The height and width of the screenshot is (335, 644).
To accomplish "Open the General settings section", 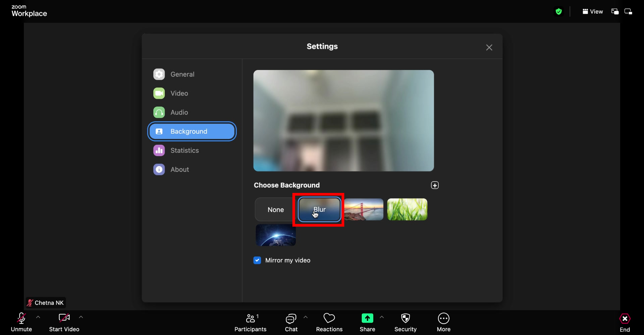I will pyautogui.click(x=182, y=74).
